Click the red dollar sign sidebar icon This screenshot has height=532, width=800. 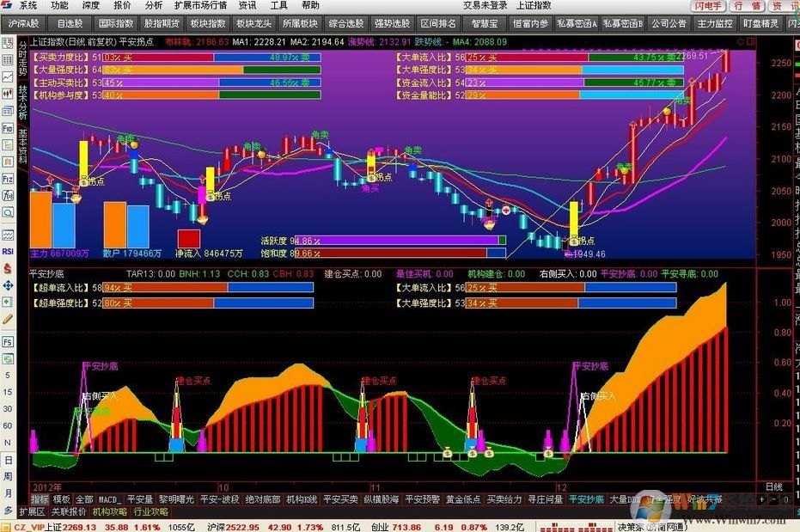[8, 268]
